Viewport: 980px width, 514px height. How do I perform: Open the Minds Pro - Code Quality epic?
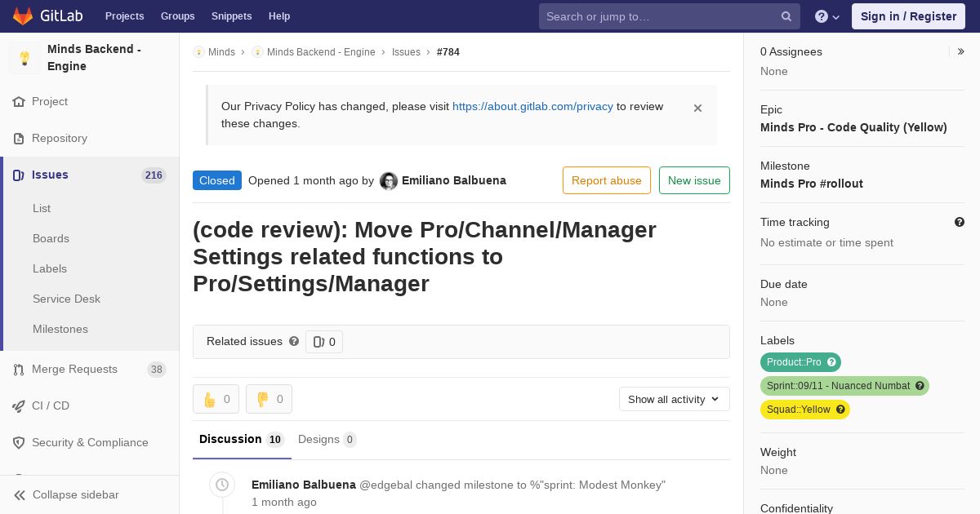click(x=853, y=127)
